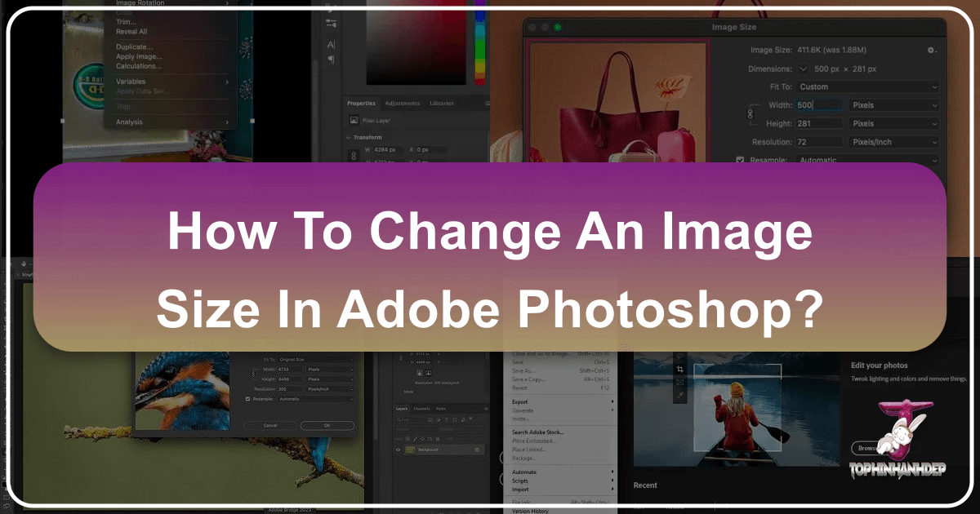
Task: Click the gear icon in the Image Size dialog
Action: point(930,50)
